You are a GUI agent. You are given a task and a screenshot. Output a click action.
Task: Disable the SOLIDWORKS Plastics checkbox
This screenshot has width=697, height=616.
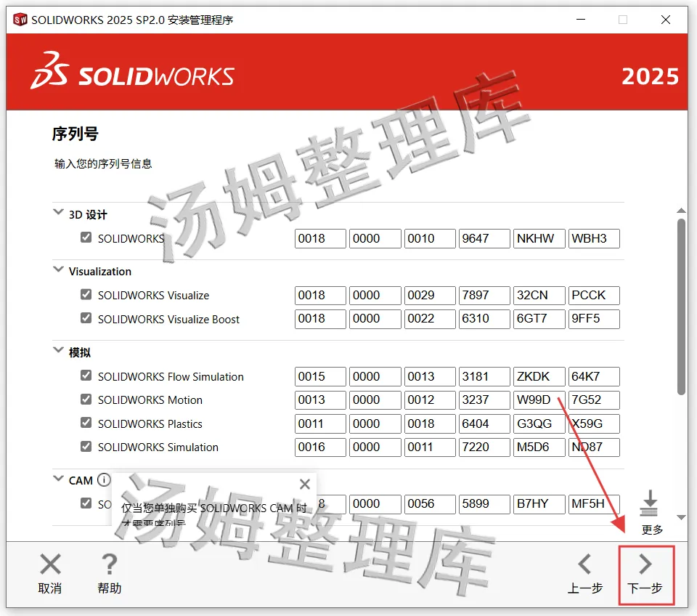pyautogui.click(x=86, y=423)
